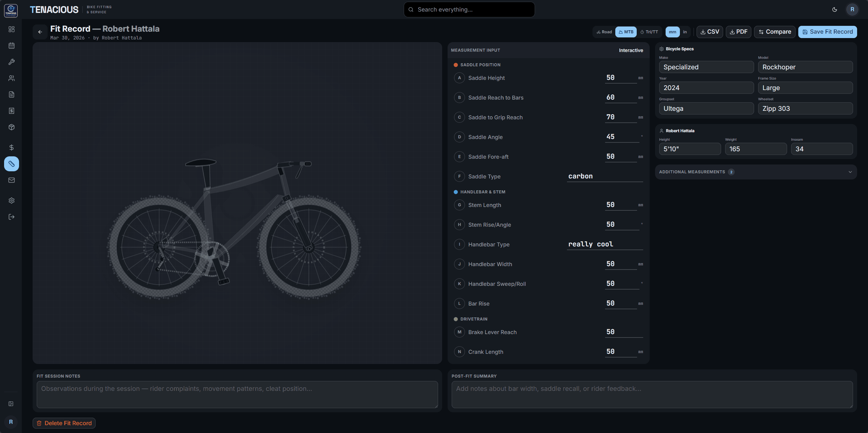This screenshot has width=868, height=433.
Task: Click Save Fit Record
Action: click(827, 32)
